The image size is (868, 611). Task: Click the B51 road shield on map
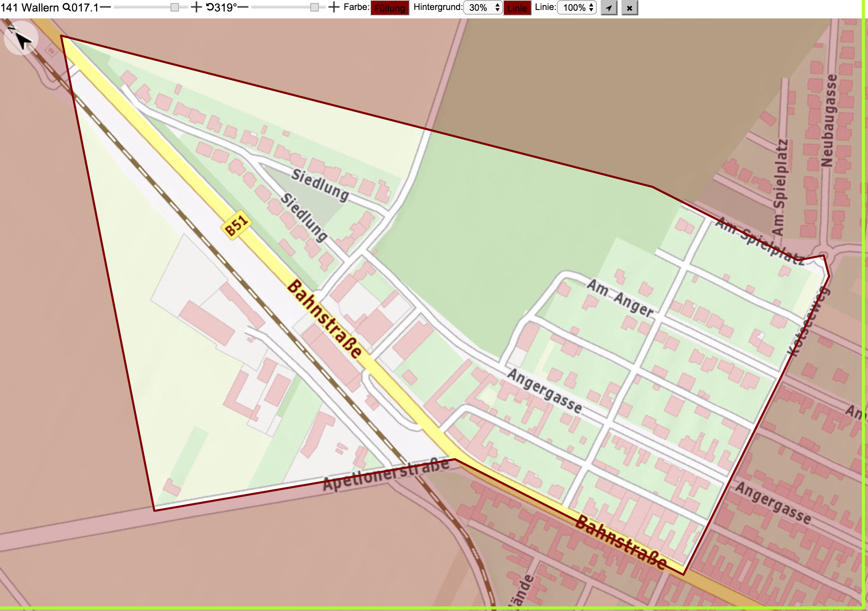[236, 225]
